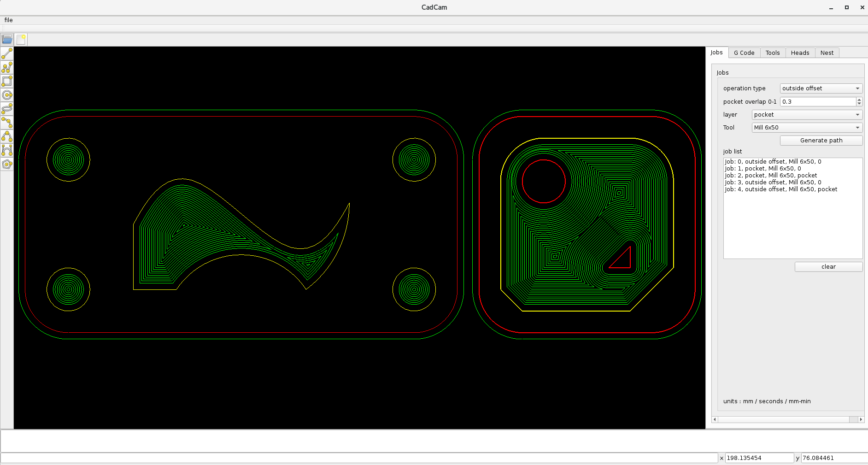Click the Generate path button

[x=821, y=141]
